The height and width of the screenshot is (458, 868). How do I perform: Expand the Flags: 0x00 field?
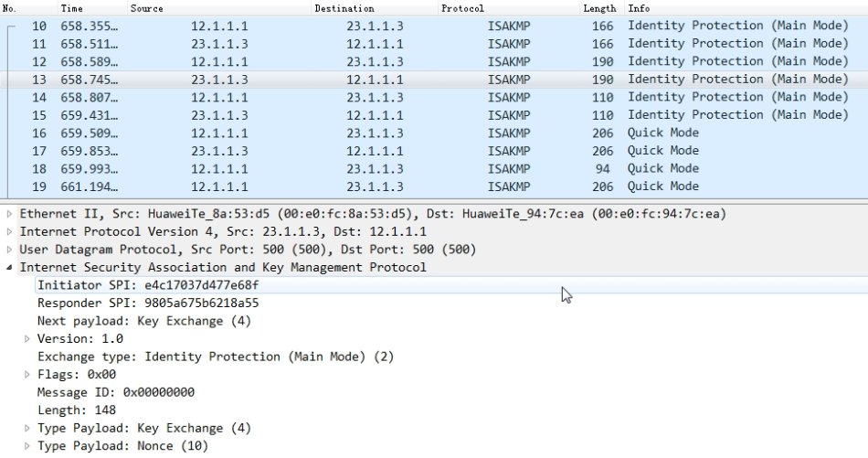pos(27,375)
